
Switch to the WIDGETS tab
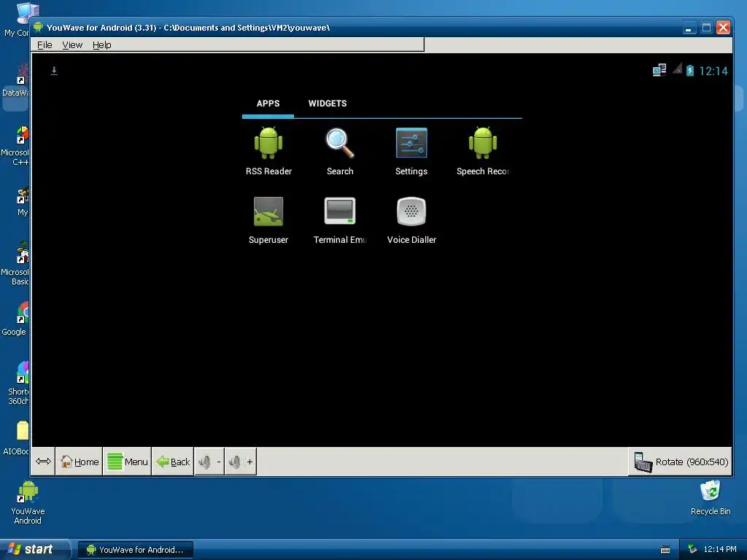point(328,104)
